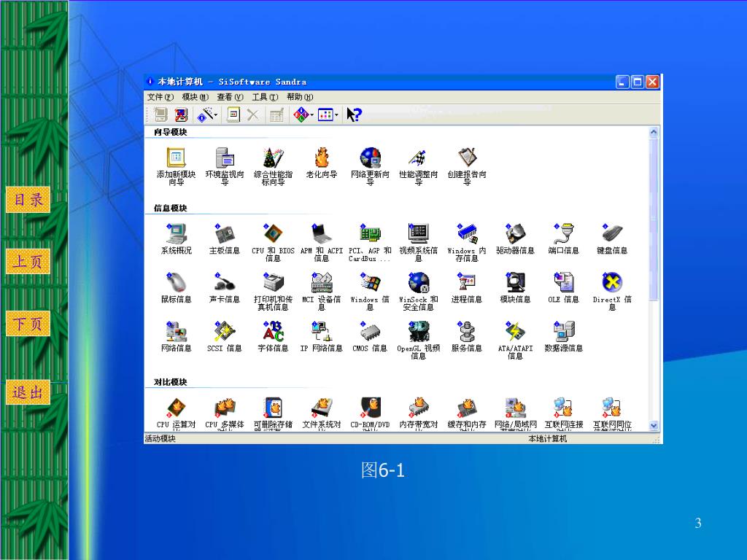This screenshot has width=747, height=560.
Task: Open the 键盘信息 module icon
Action: pos(612,234)
